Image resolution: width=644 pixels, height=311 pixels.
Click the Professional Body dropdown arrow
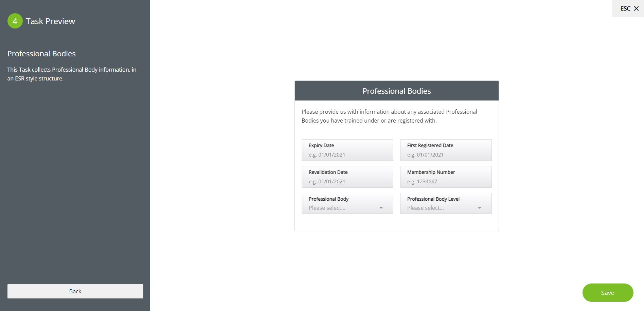point(381,208)
